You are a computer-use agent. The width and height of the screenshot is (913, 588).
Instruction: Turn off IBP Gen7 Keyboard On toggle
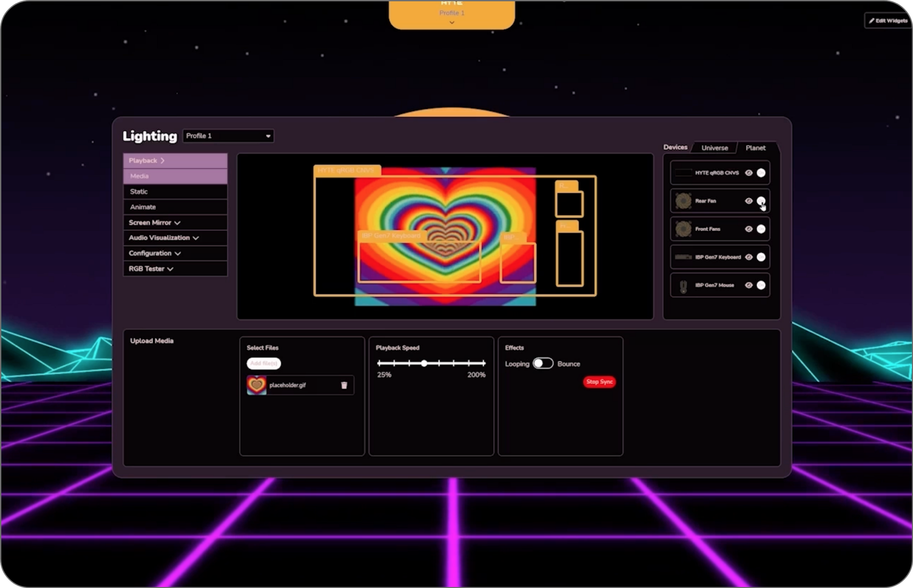pos(761,257)
